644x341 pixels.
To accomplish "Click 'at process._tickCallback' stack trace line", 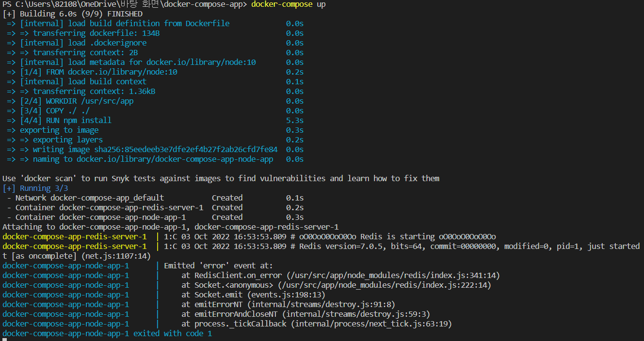I will pyautogui.click(x=227, y=324).
